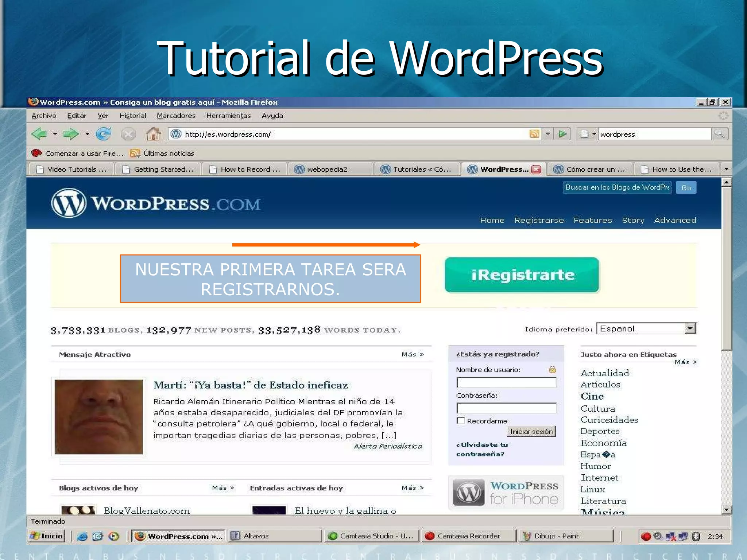Click the WordPress.com logo

coord(156,203)
